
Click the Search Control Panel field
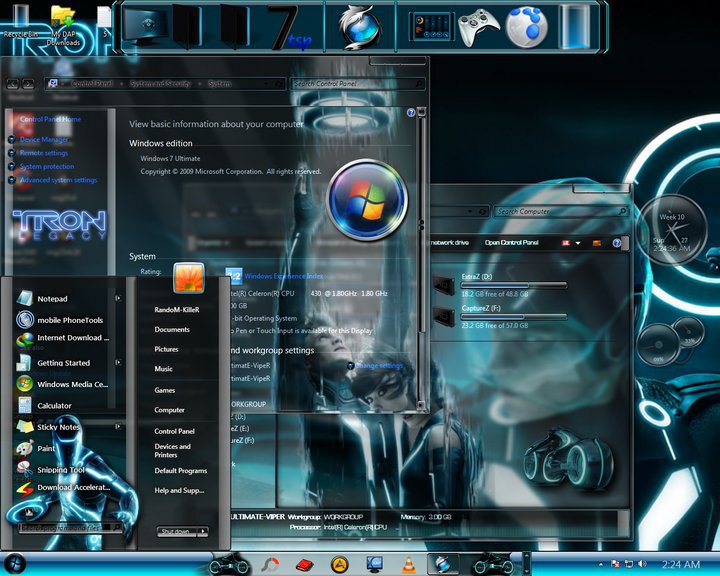[357, 84]
